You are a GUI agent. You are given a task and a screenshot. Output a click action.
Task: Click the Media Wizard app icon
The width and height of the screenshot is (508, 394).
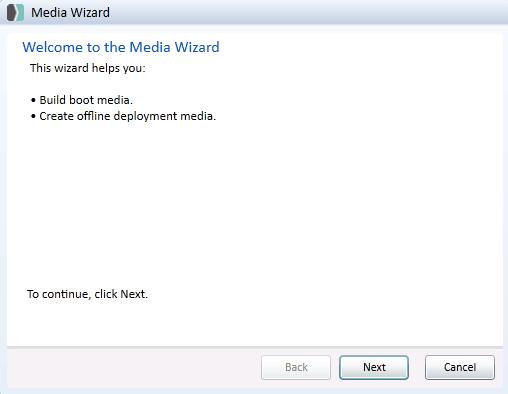click(x=15, y=13)
